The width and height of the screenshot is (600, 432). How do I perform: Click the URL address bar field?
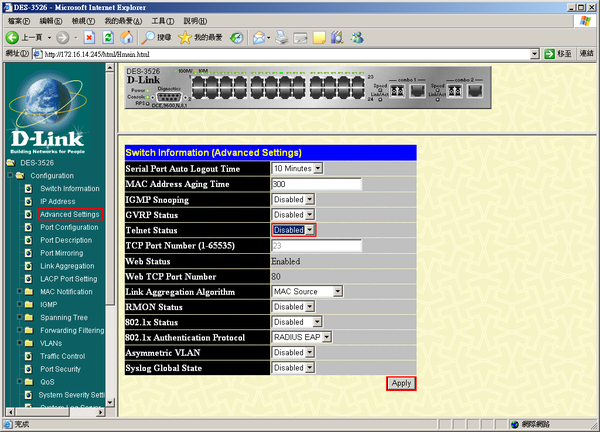[x=282, y=54]
